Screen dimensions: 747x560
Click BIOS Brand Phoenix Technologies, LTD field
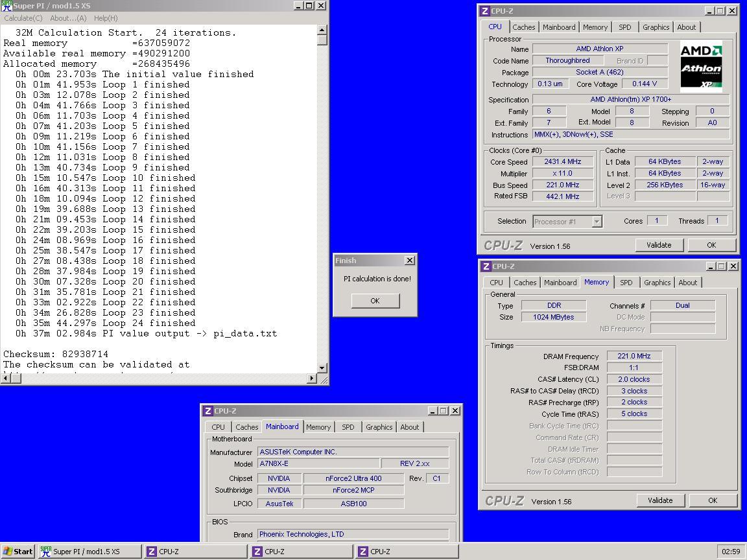click(x=353, y=534)
